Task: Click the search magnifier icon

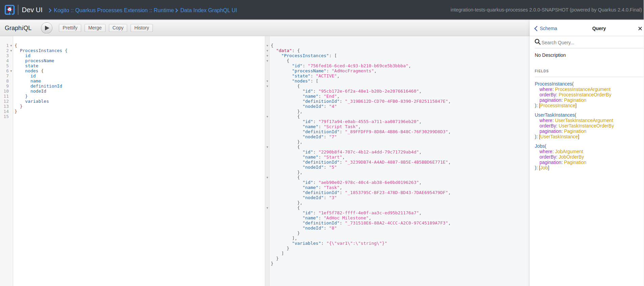Action: [x=537, y=42]
